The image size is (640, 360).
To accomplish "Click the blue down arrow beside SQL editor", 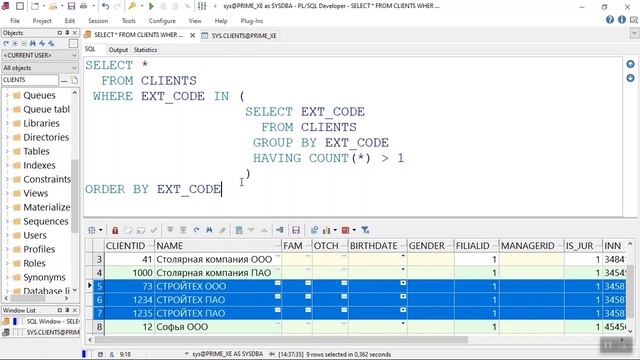I will pos(630,78).
